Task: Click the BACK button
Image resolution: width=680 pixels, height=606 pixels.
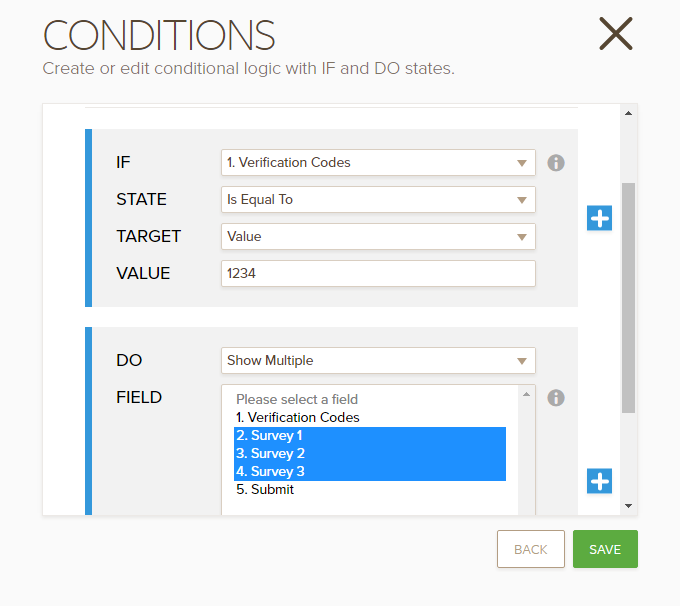Action: pos(530,549)
